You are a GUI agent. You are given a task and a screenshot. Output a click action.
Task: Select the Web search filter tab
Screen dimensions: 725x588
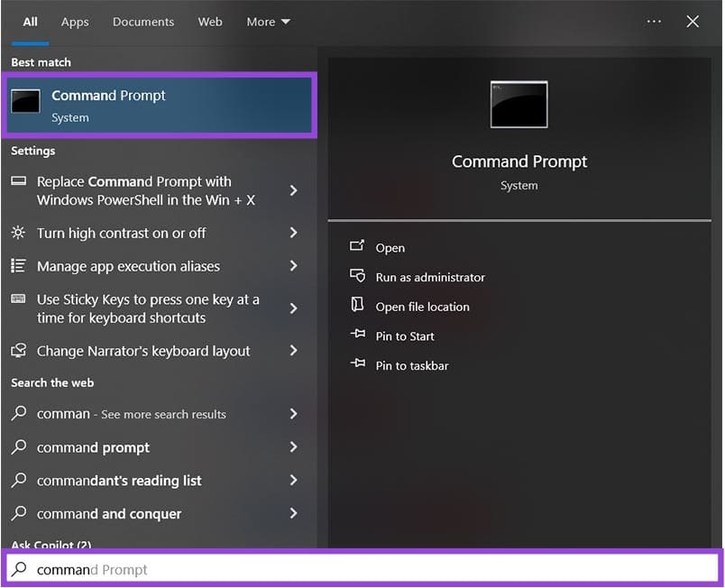point(210,22)
